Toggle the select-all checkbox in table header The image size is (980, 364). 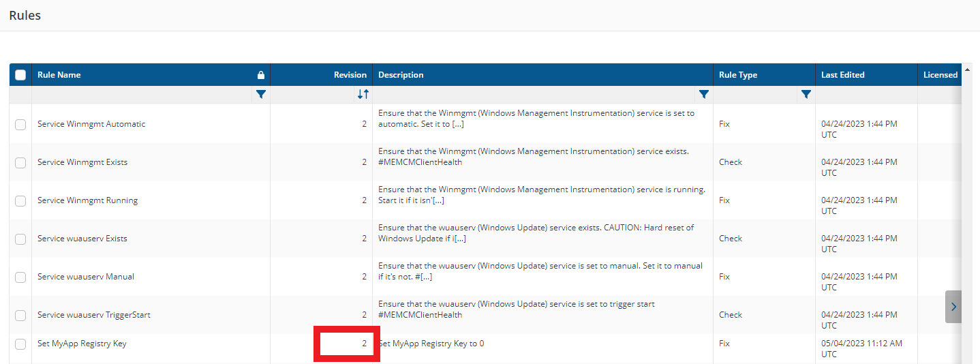20,75
